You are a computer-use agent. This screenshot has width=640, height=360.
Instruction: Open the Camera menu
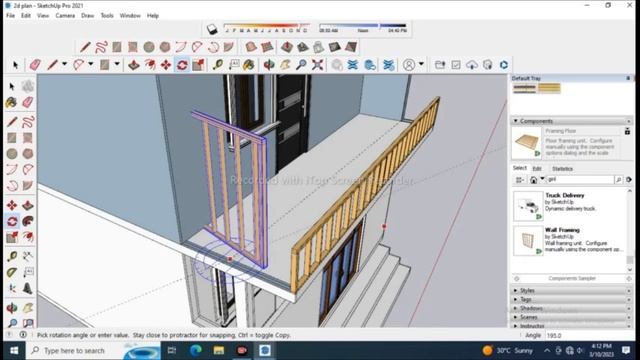pos(65,16)
